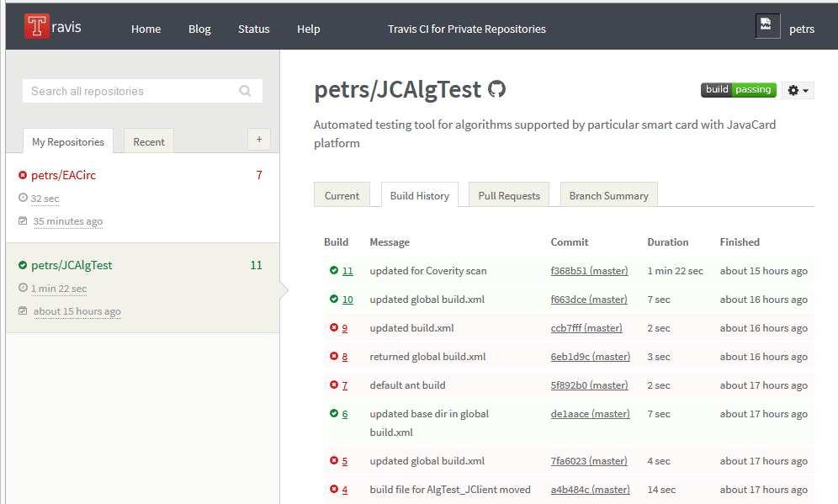Click the petrs/JCAlgTest page title
This screenshot has width=838, height=504.
click(x=398, y=89)
